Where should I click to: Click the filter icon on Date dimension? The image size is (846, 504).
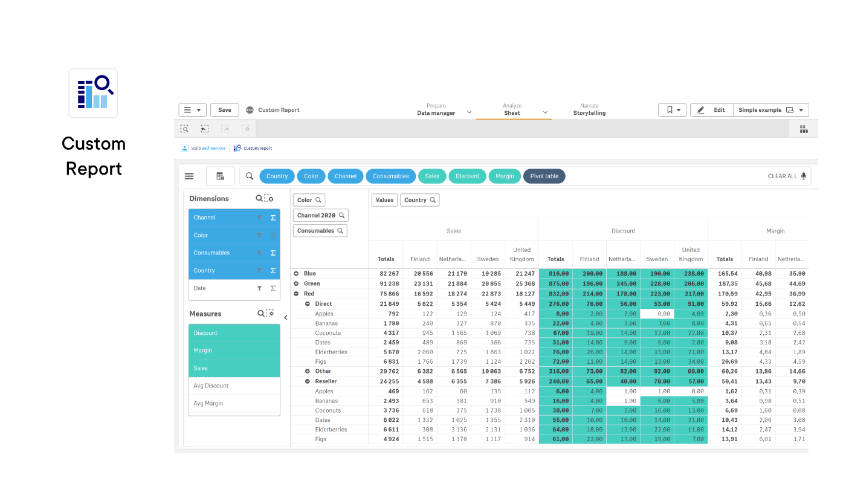coord(259,288)
